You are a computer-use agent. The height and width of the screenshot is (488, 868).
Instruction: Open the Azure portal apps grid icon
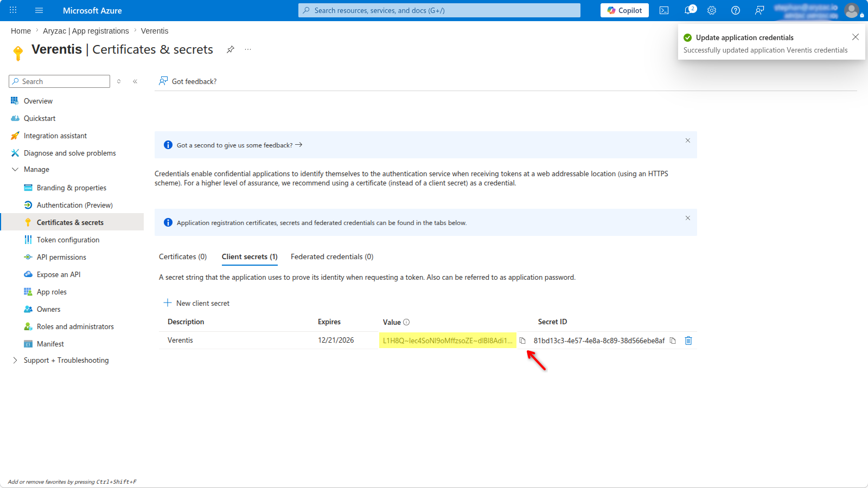coord(13,10)
